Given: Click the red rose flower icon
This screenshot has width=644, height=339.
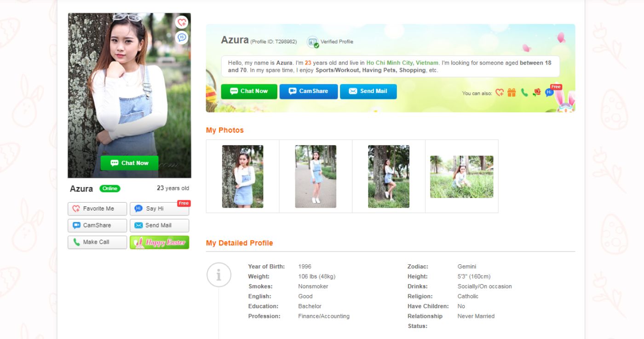Looking at the screenshot, I should [x=536, y=93].
